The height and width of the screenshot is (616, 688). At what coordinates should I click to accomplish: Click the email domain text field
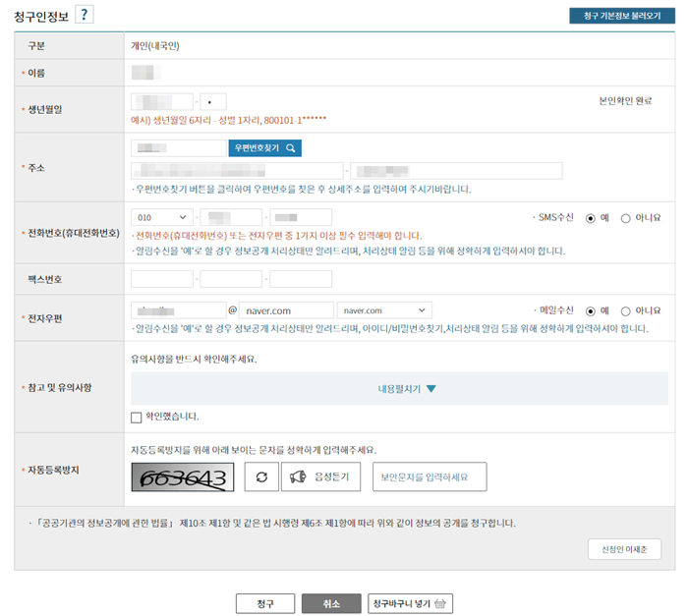[286, 310]
